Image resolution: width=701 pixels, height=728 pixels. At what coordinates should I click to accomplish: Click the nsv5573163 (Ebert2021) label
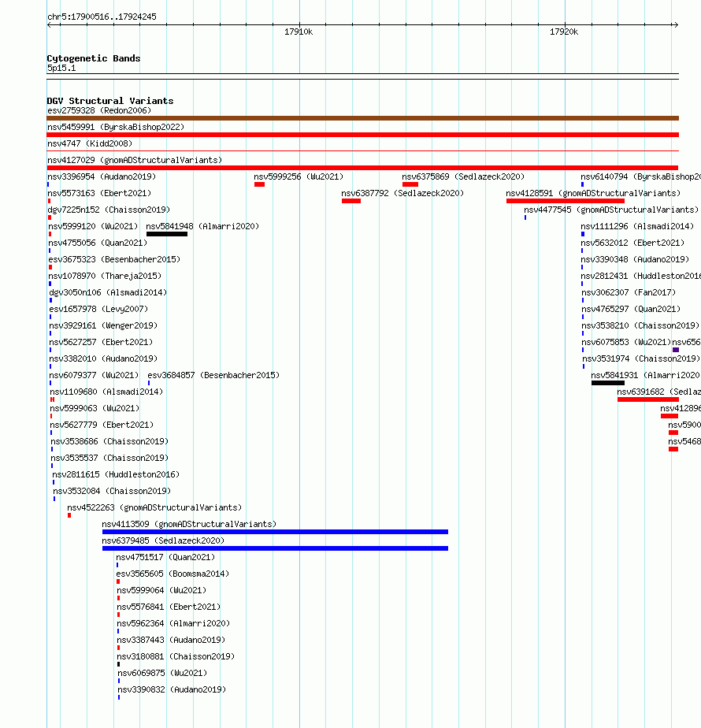(99, 193)
